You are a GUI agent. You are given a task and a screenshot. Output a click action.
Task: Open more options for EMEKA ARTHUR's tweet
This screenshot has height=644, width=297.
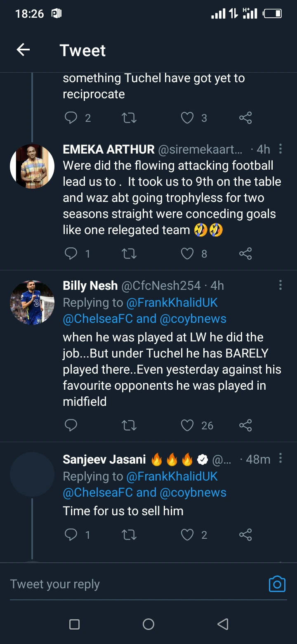coord(280,148)
